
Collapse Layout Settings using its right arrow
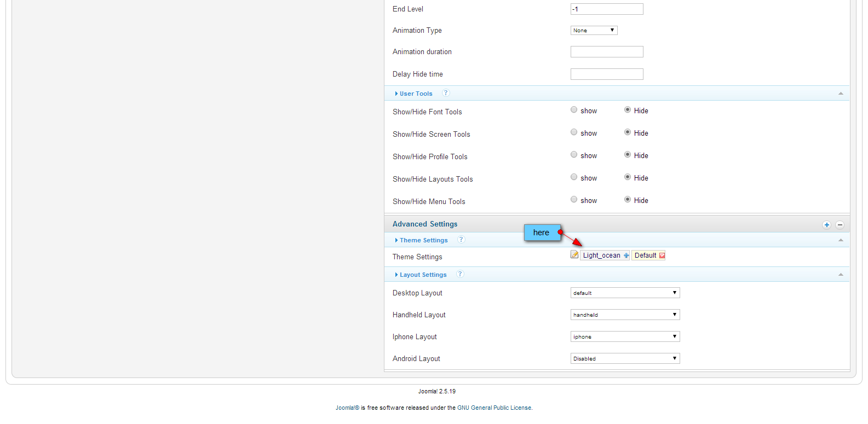tap(841, 275)
